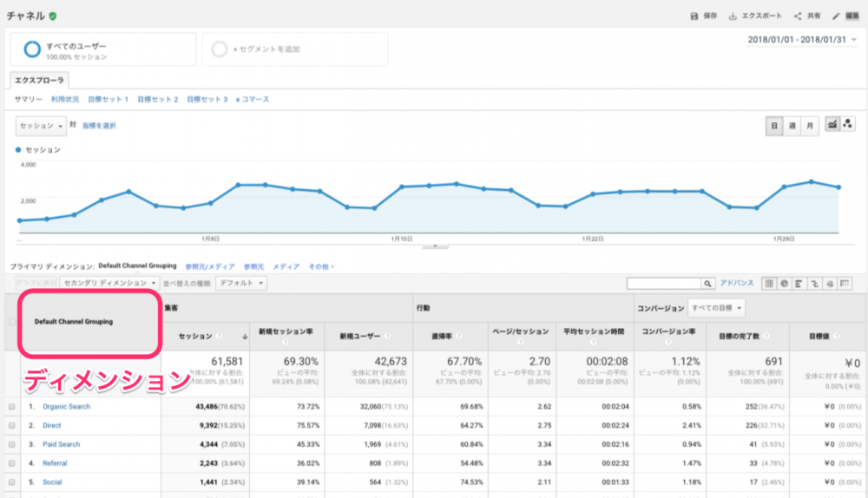Switch chart to motion chart icon
Screen dimensions: 868x498
click(x=847, y=125)
